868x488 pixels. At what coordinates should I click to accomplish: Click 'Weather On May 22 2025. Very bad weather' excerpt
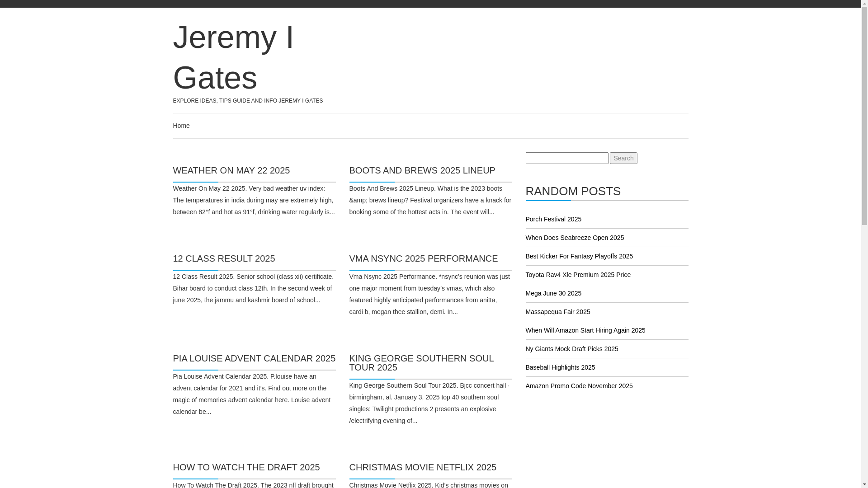coord(254,200)
